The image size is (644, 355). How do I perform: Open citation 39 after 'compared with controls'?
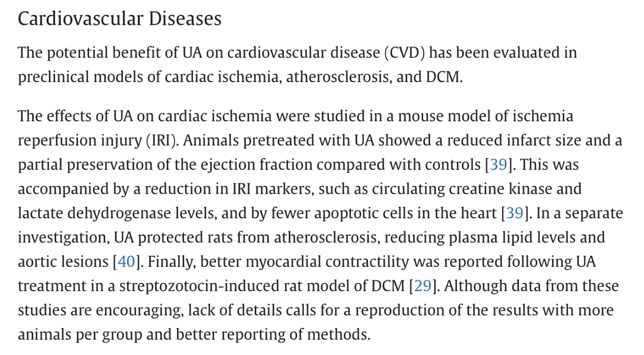point(499,165)
